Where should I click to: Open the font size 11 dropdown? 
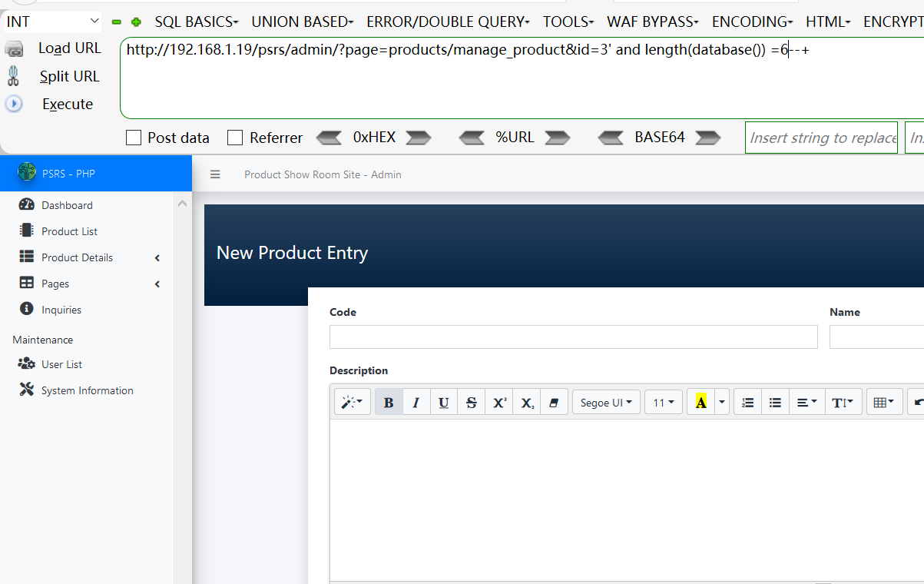[663, 402]
